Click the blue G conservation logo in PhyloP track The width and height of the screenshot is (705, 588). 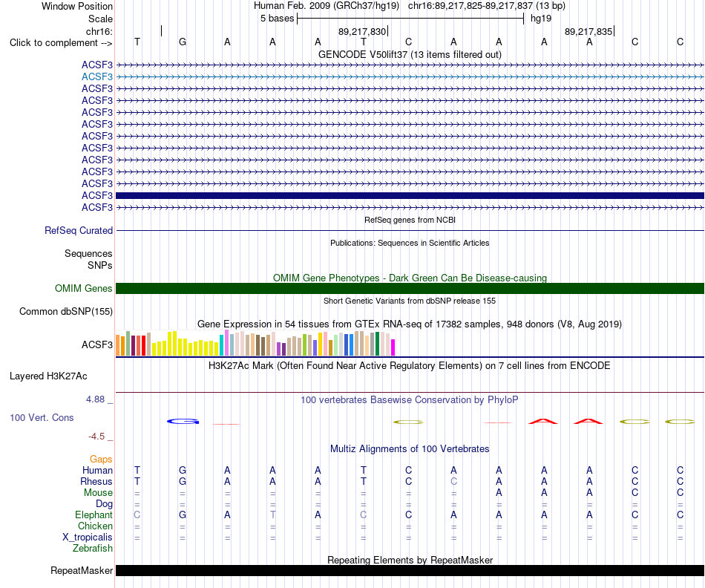(x=183, y=422)
